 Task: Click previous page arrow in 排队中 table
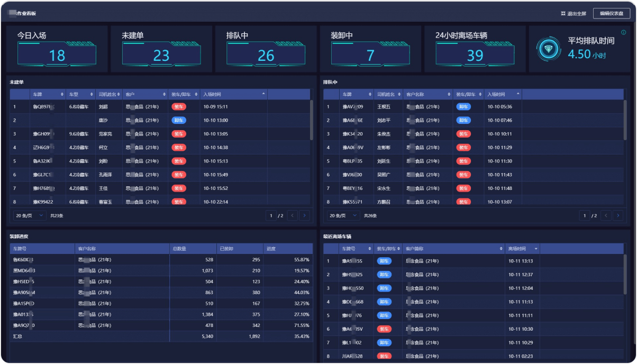click(x=606, y=215)
